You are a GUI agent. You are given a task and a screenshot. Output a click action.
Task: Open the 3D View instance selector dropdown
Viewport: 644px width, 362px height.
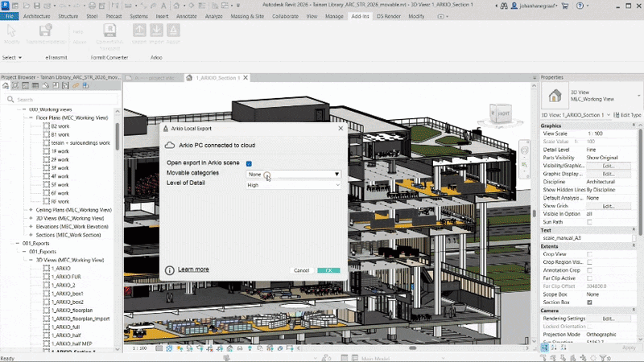point(576,115)
